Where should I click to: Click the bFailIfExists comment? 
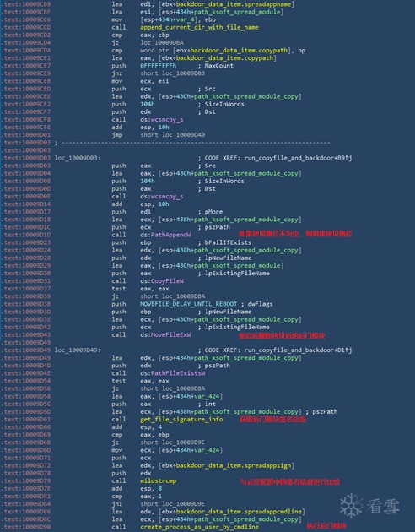click(x=228, y=242)
